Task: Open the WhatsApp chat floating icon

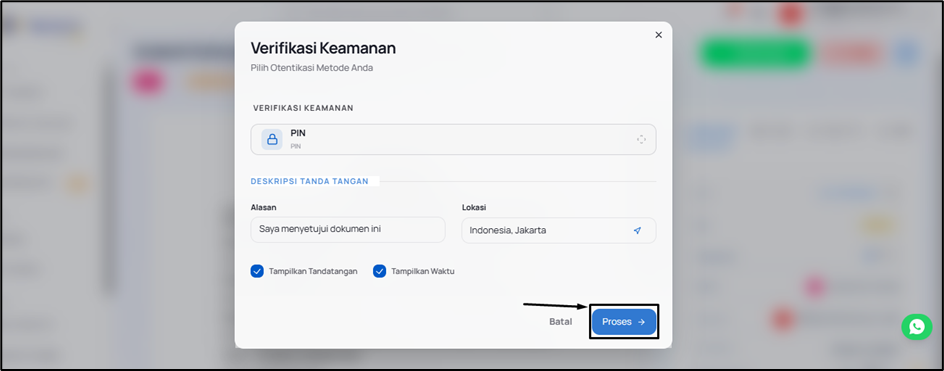Action: pos(916,326)
